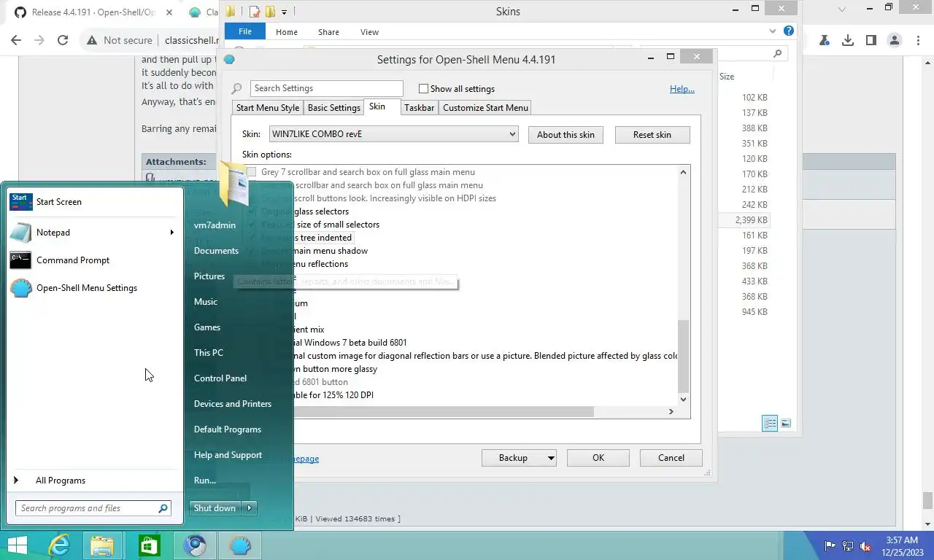Open Customize Start Menu tab
The height and width of the screenshot is (560, 934).
[485, 108]
